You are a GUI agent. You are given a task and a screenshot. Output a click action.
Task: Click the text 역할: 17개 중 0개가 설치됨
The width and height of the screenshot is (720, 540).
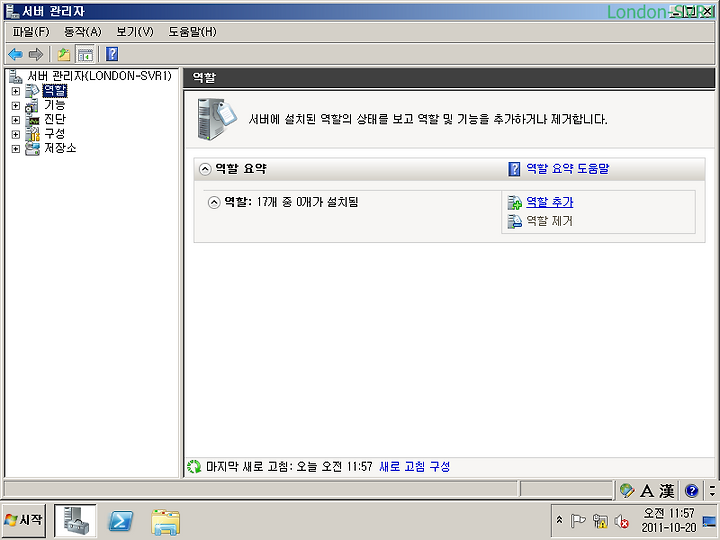291,202
